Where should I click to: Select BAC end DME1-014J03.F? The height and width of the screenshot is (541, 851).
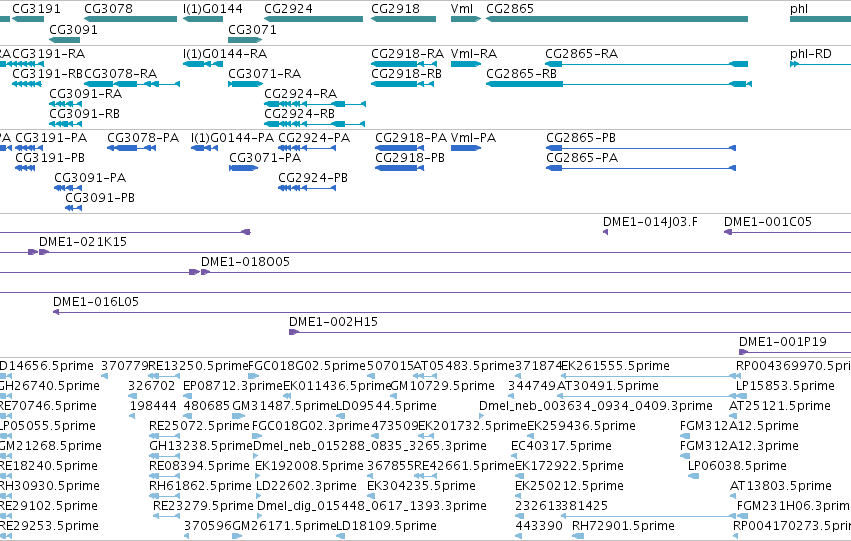click(x=606, y=232)
